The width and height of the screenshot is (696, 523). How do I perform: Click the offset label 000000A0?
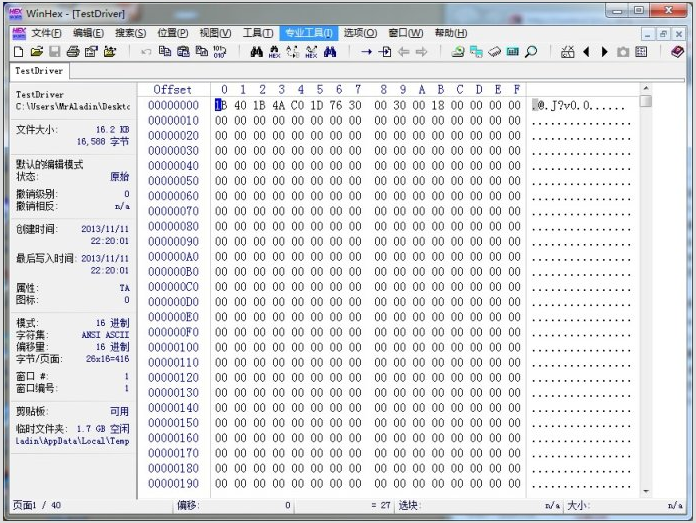tap(174, 257)
